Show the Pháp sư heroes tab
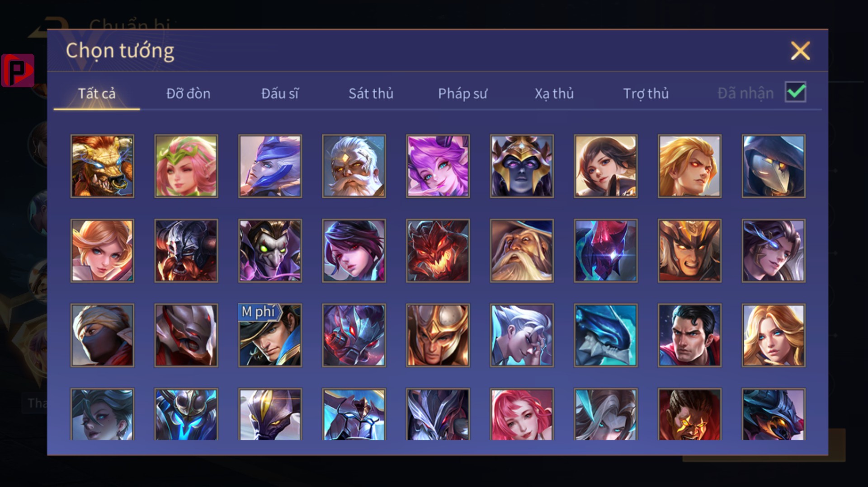 pyautogui.click(x=462, y=94)
